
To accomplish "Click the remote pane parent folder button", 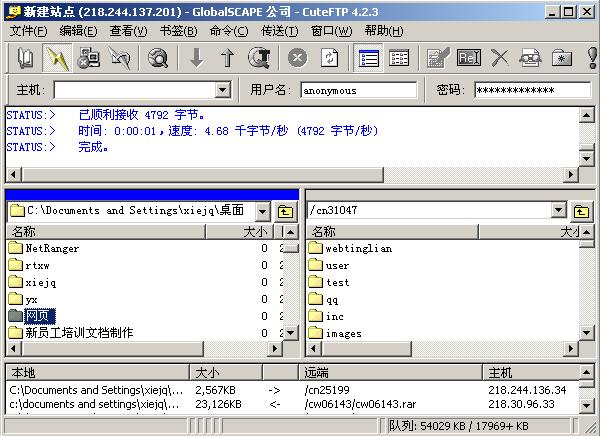I will 582,211.
